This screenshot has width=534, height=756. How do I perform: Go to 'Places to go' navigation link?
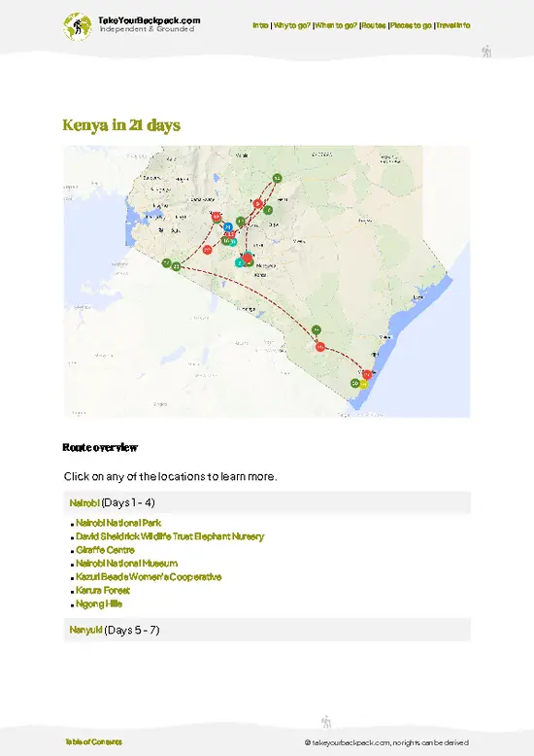[x=411, y=25]
